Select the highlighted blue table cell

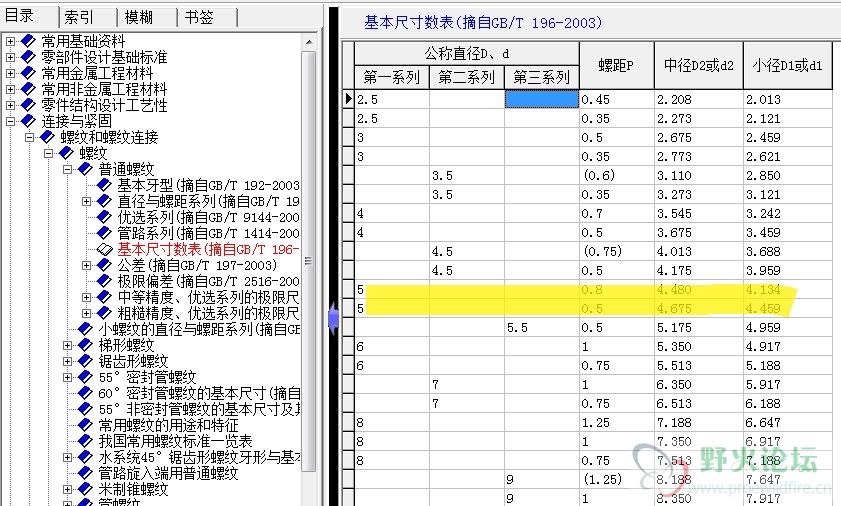542,99
